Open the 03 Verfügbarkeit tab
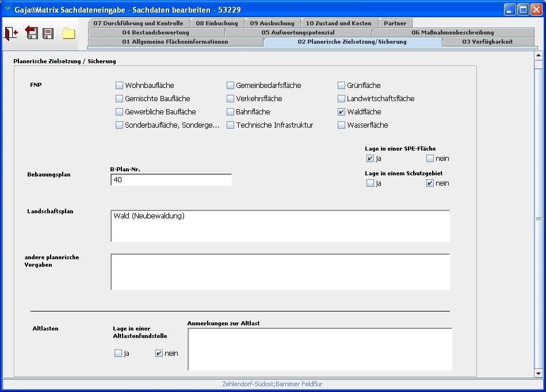 pos(487,42)
